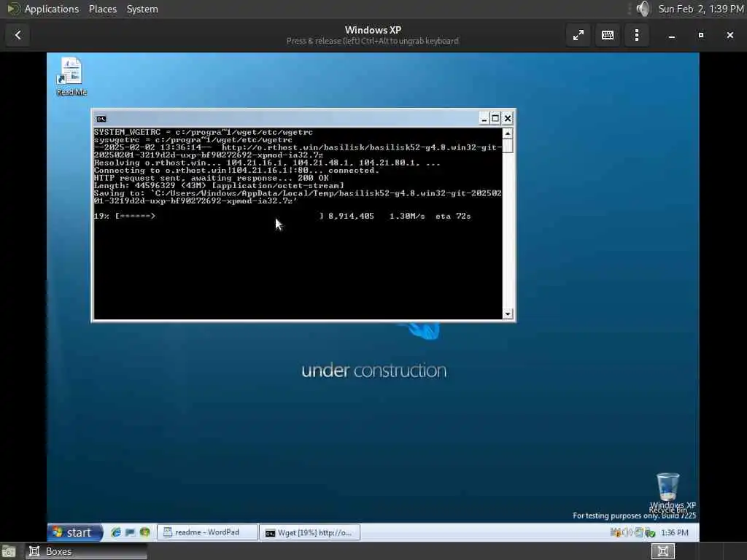
Task: Click the 19% download progress bar
Action: coord(219,216)
